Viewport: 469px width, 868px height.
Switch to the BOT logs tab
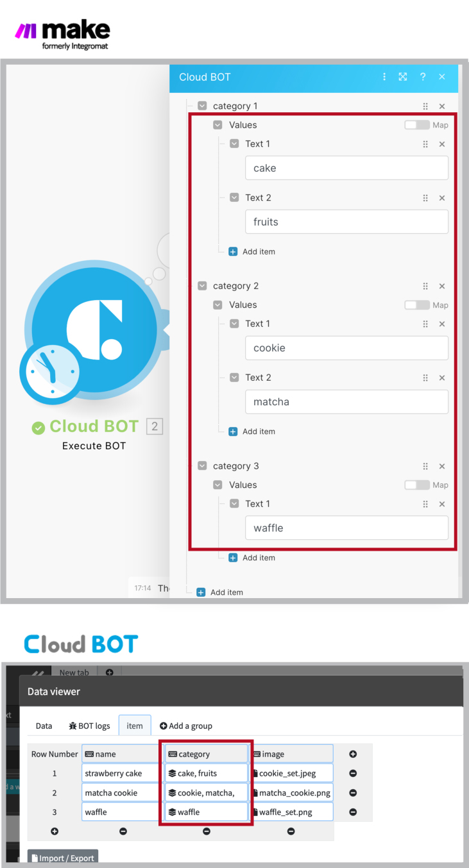tap(89, 726)
